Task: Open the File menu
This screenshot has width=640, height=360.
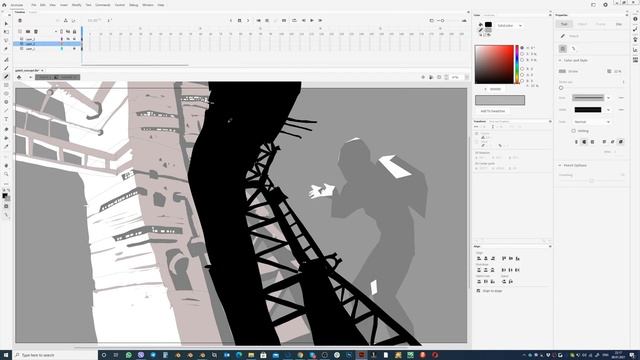Action: point(34,5)
